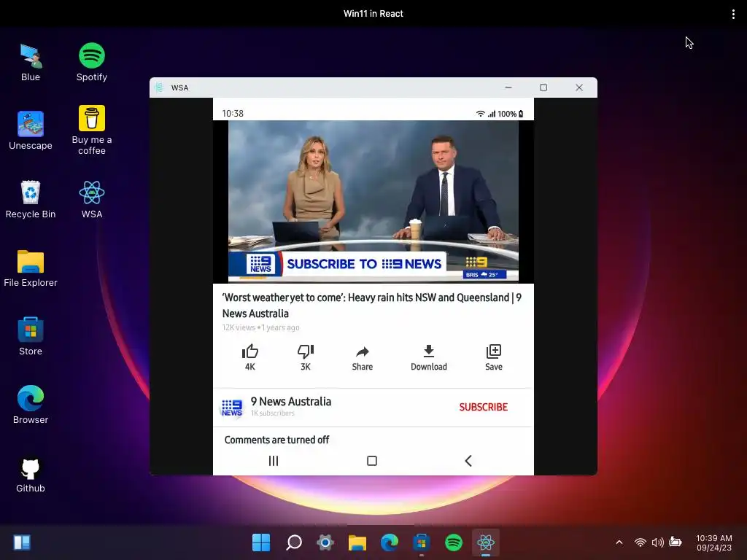Subscribe to 9 News Australia
747x560 pixels.
pyautogui.click(x=484, y=407)
